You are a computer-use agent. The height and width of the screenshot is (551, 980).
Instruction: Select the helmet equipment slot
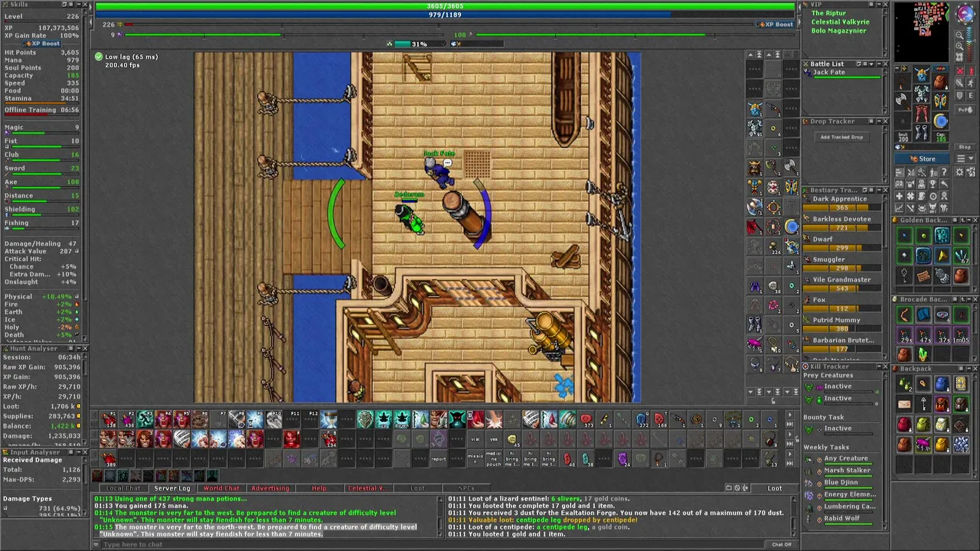click(922, 73)
